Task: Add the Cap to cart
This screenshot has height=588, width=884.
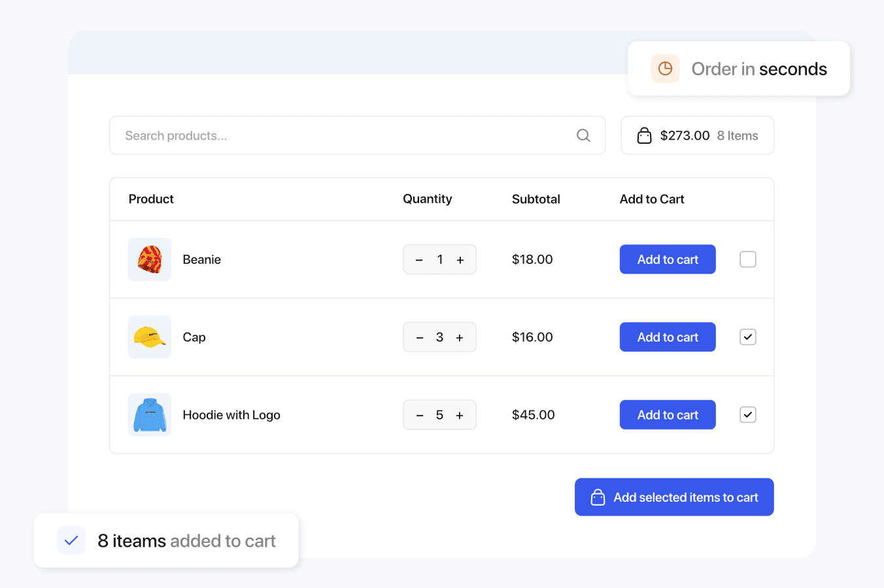Action: (668, 337)
